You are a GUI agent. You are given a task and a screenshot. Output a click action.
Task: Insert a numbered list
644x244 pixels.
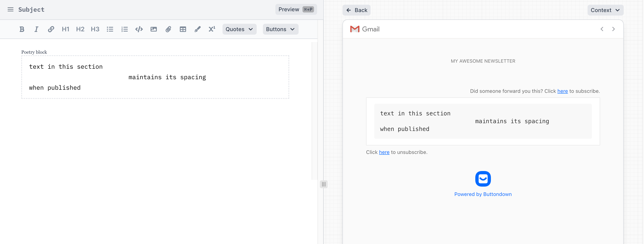pos(124,29)
